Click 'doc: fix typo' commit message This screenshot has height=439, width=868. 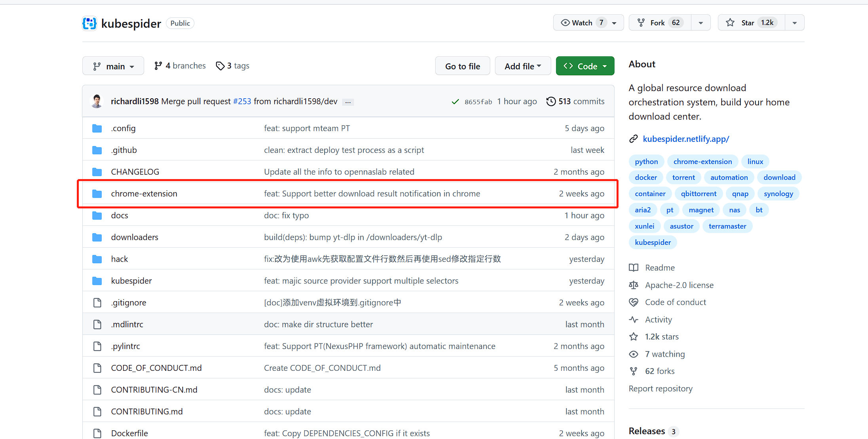coord(286,216)
